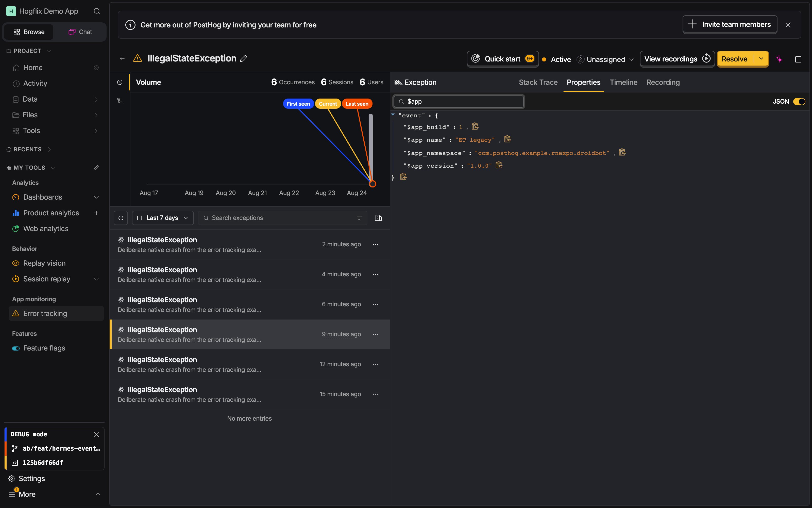Select the exception from 12 minutes ago
Viewport: 812px width, 508px height.
point(250,364)
